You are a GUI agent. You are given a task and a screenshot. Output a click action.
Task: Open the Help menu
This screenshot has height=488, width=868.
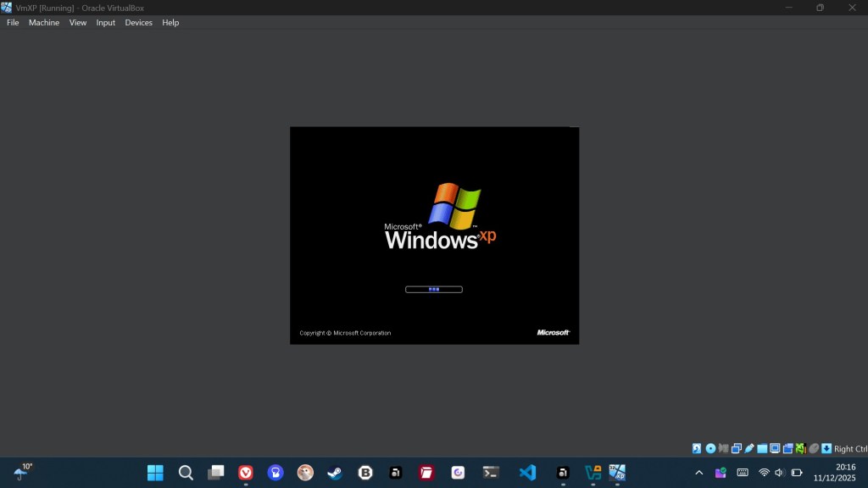(170, 23)
